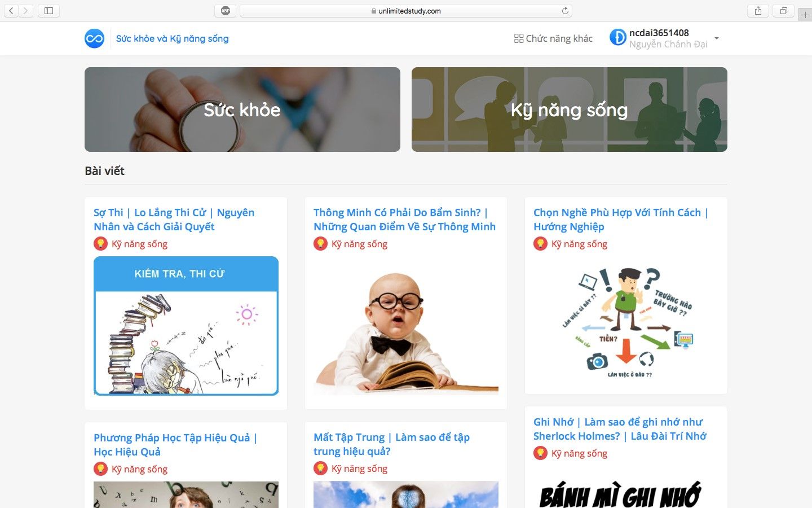Click lightbulb icon under Sợ Thi article
This screenshot has width=812, height=508.
(x=100, y=244)
